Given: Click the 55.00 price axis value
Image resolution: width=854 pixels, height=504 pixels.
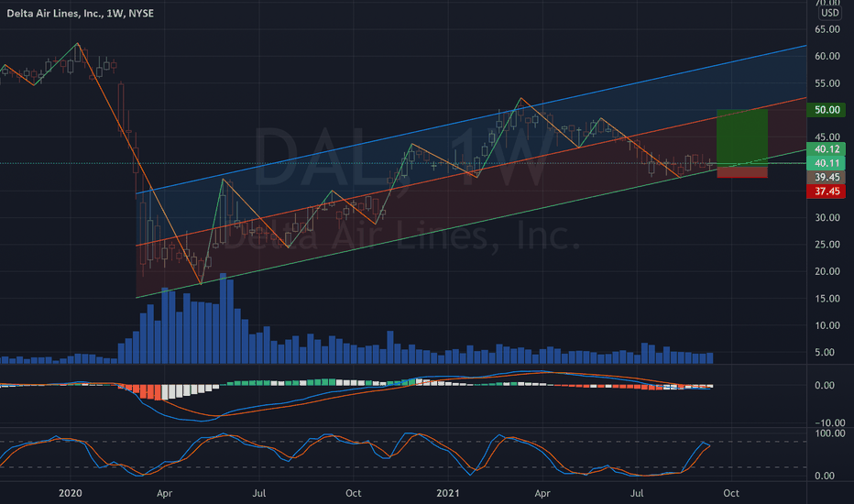Looking at the screenshot, I should coord(827,83).
